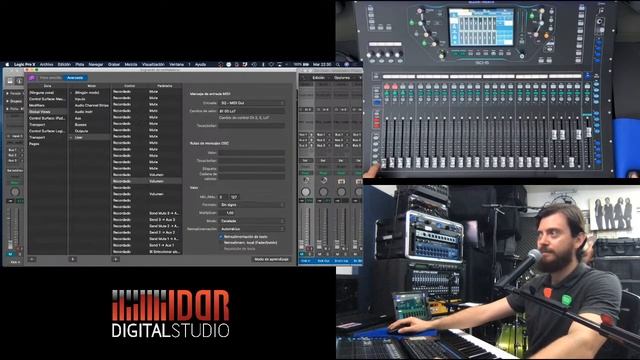Image resolution: width=640 pixels, height=360 pixels.
Task: Toggle Read automation on second mixer channel
Action: tap(323, 173)
